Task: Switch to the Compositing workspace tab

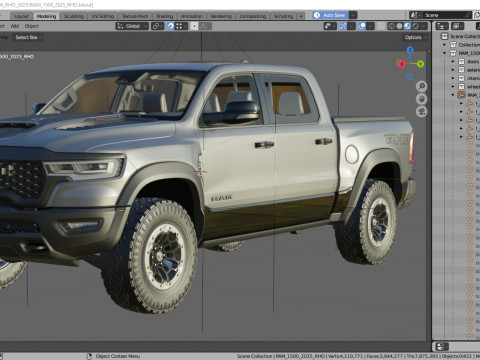Action: pos(253,16)
